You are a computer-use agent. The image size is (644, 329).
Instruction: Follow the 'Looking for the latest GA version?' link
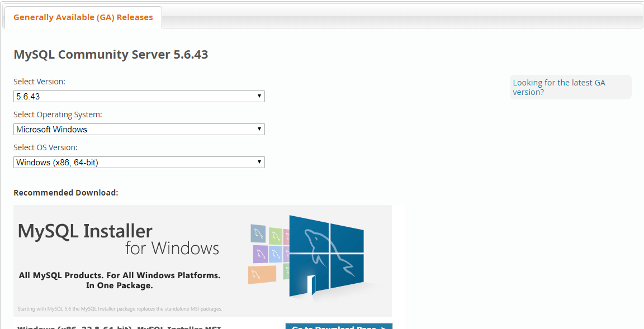[558, 87]
